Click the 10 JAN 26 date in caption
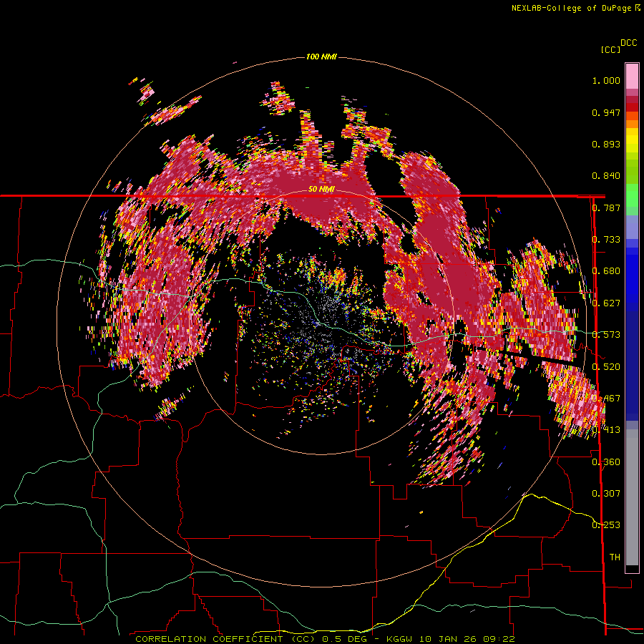644x644 pixels. point(449,639)
